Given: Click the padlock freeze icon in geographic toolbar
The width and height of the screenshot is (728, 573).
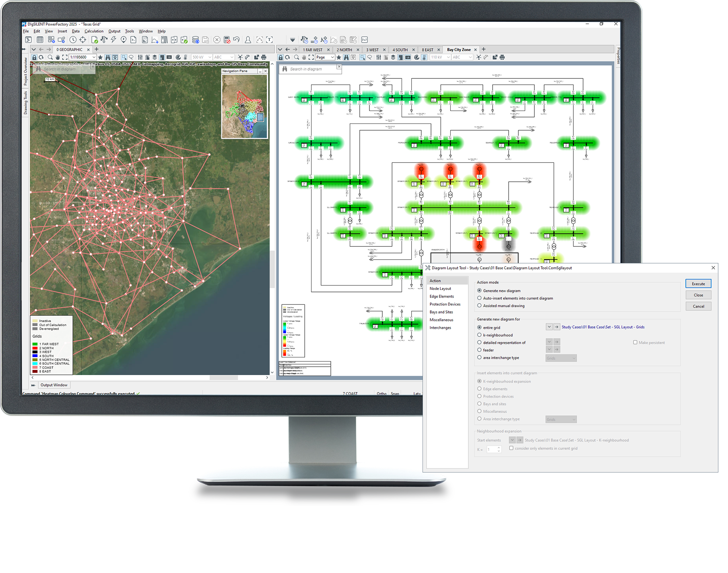Looking at the screenshot, I should coord(34,58).
